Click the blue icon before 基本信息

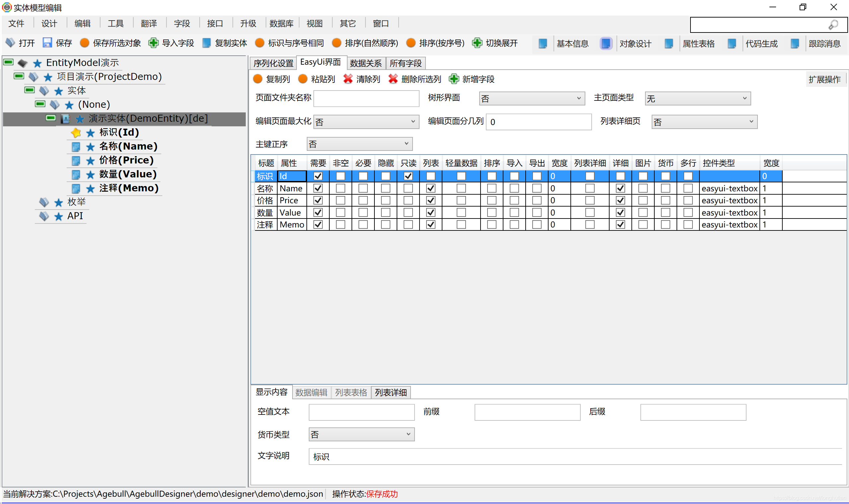click(x=543, y=43)
